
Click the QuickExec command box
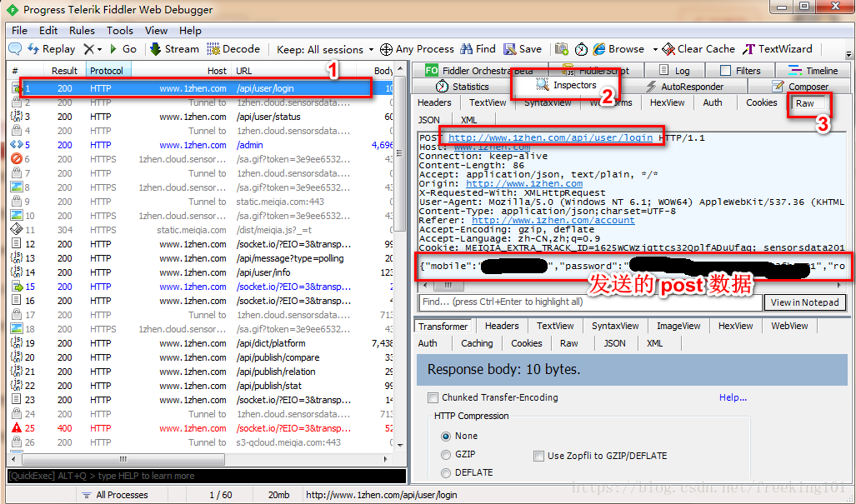coord(207,476)
